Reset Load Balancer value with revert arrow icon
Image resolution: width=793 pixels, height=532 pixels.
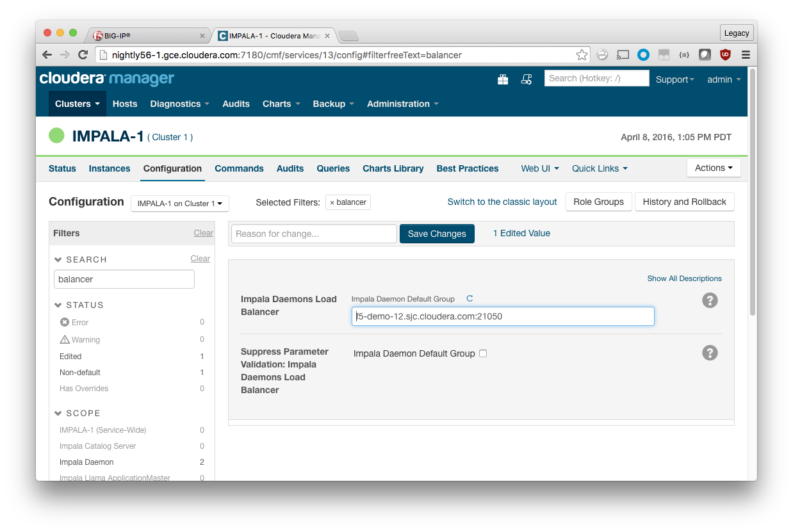(x=470, y=299)
